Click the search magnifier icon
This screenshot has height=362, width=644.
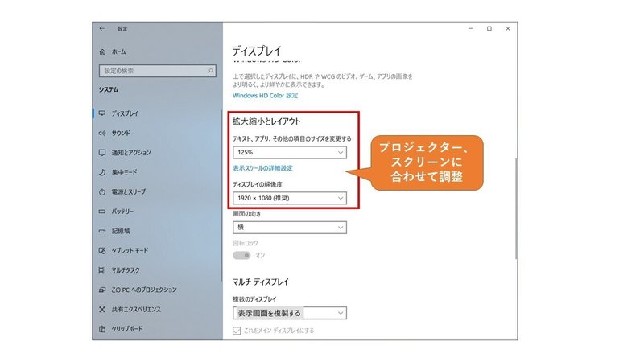point(210,71)
